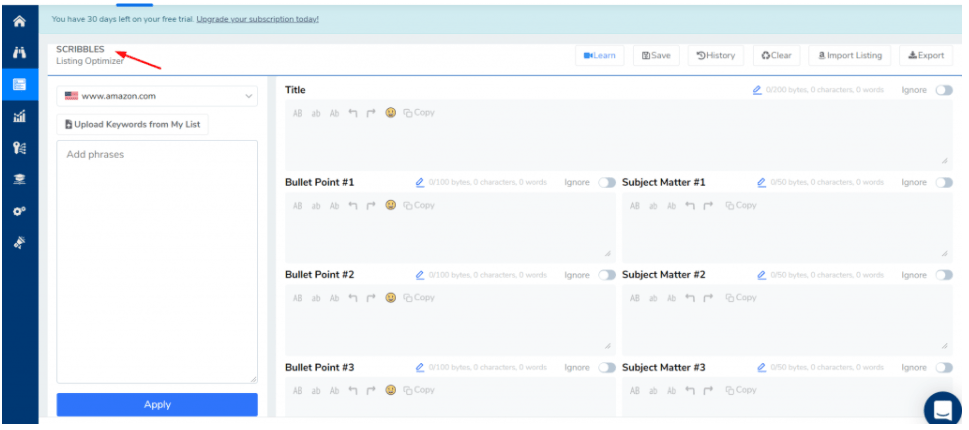This screenshot has height=430, width=969.
Task: Click the Learn video button
Action: (x=599, y=56)
